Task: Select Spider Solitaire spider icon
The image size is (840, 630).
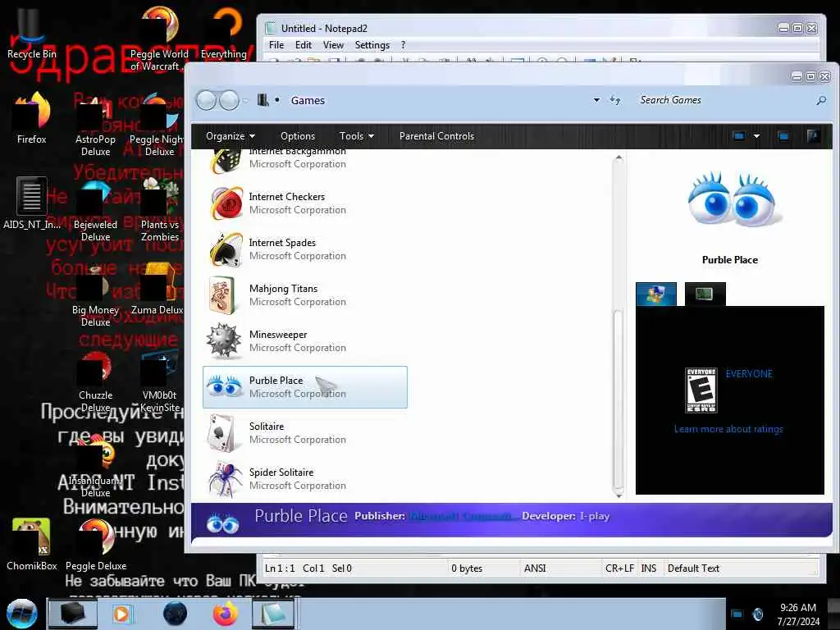Action: [225, 478]
